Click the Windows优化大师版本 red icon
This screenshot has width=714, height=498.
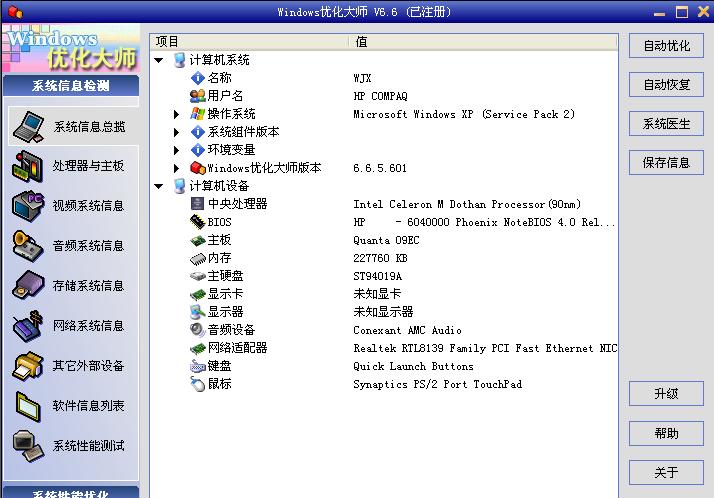198,168
